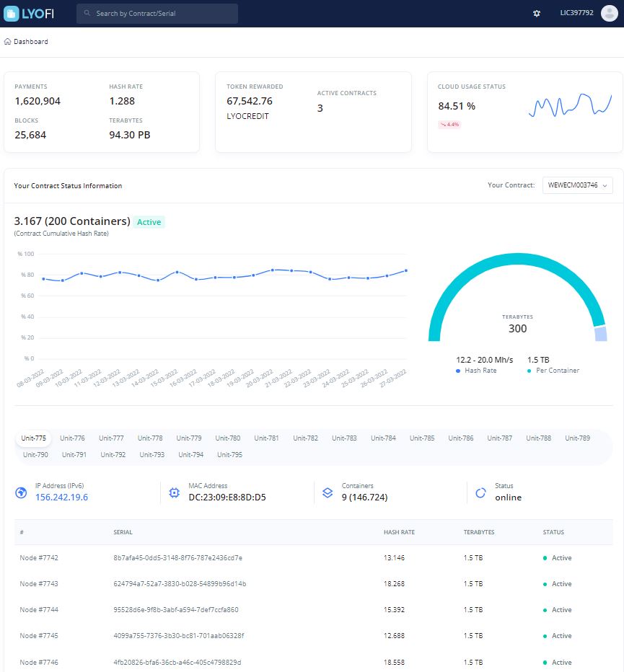This screenshot has height=672, width=624.
Task: Choose the Unit-789 tab
Action: point(577,438)
